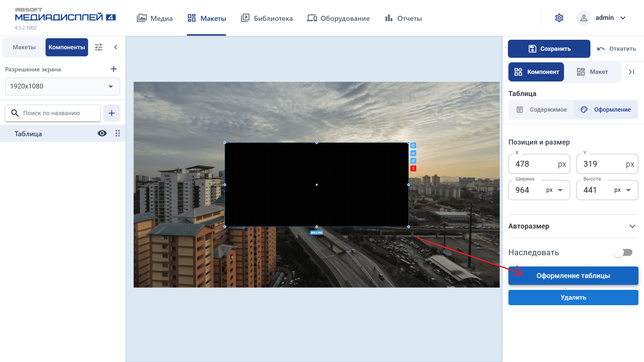Click the add-to-library icon beside the table

pyautogui.click(x=413, y=161)
